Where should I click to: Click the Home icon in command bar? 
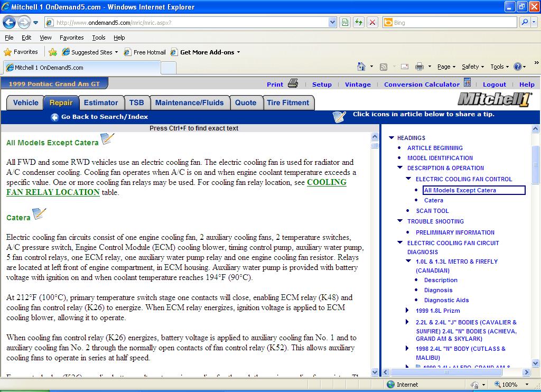tap(361, 66)
